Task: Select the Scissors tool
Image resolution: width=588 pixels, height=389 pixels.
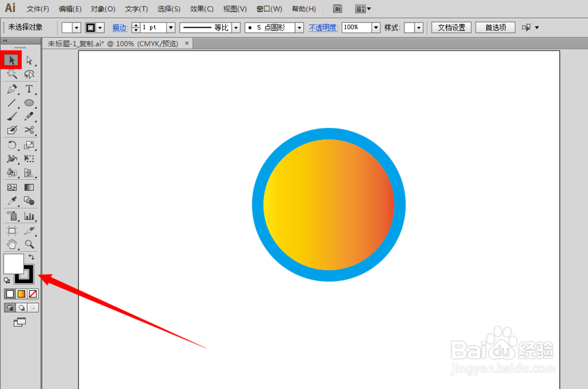Action: pyautogui.click(x=29, y=130)
